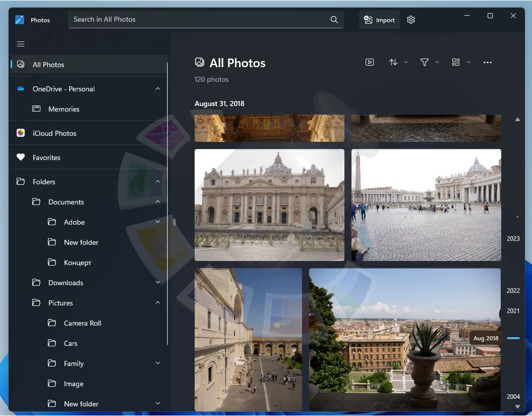
Task: Click the sidebar resize grip handle
Action: [174, 222]
